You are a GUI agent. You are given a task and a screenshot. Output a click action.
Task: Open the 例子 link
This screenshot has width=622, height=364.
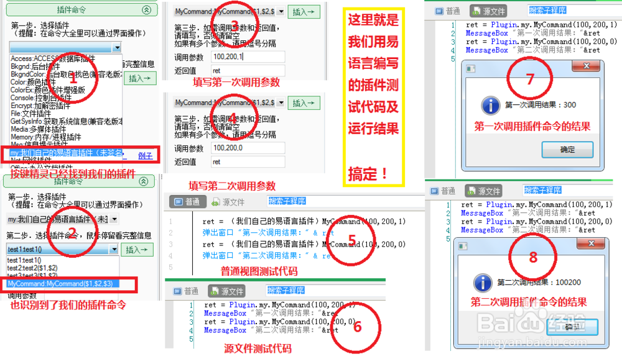pos(145,156)
